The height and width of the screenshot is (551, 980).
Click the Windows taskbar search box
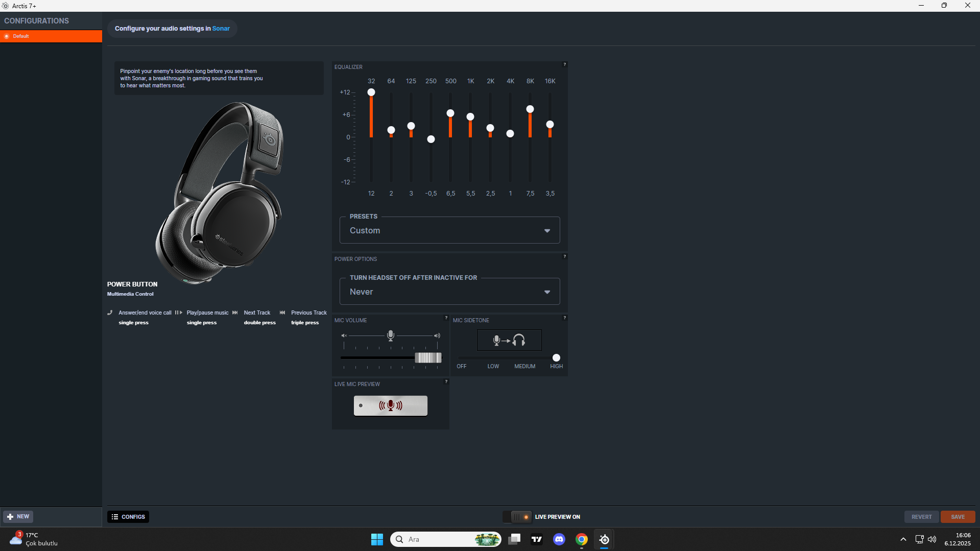pos(445,539)
